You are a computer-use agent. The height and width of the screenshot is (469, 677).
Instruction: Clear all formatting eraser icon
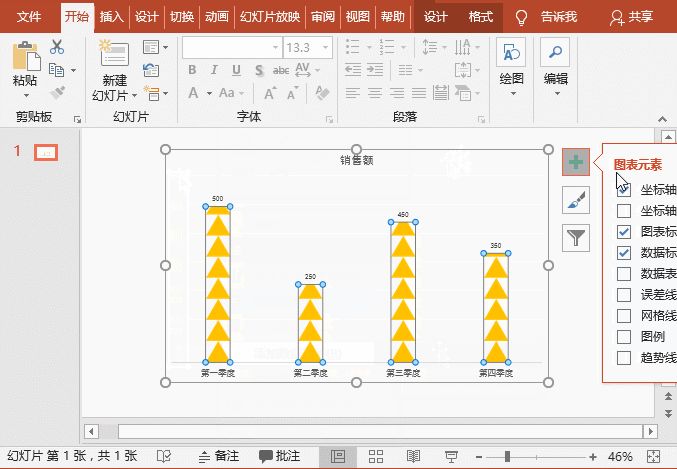click(322, 92)
